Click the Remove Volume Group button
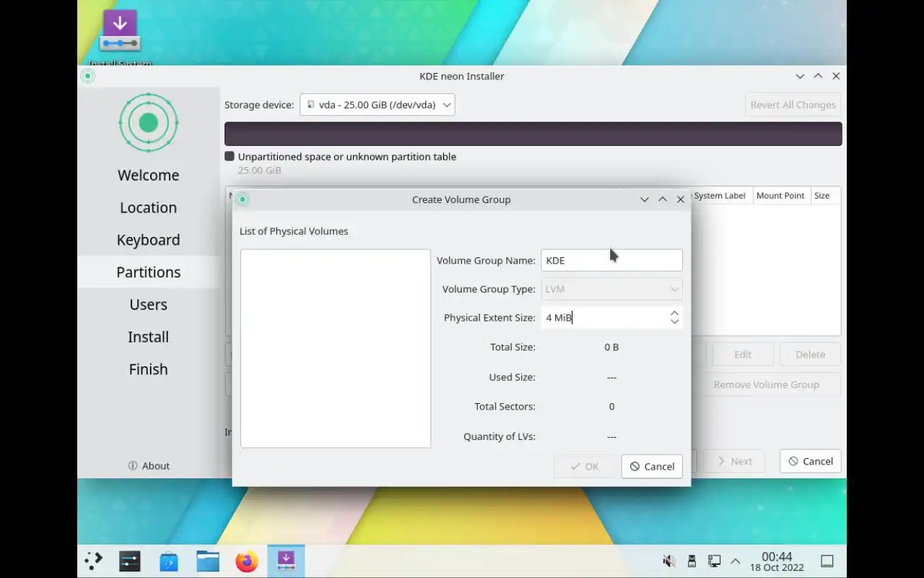924x578 pixels. coord(767,384)
